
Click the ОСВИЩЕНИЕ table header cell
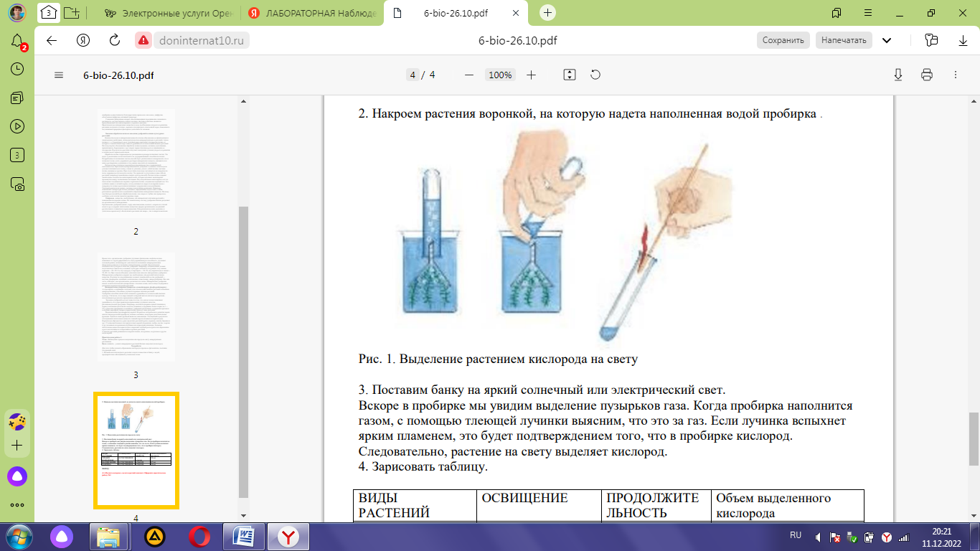click(540, 505)
